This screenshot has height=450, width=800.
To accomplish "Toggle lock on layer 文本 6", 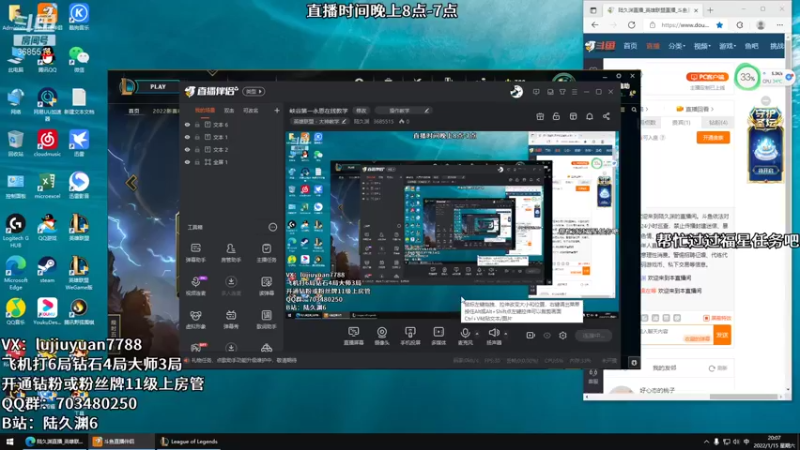I will tap(197, 124).
